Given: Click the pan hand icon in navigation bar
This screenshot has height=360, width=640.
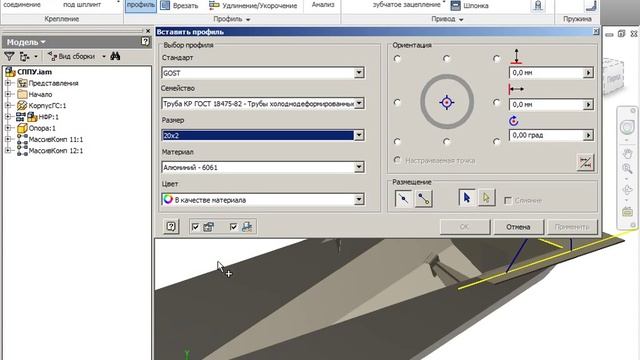Looking at the screenshot, I should point(627,154).
